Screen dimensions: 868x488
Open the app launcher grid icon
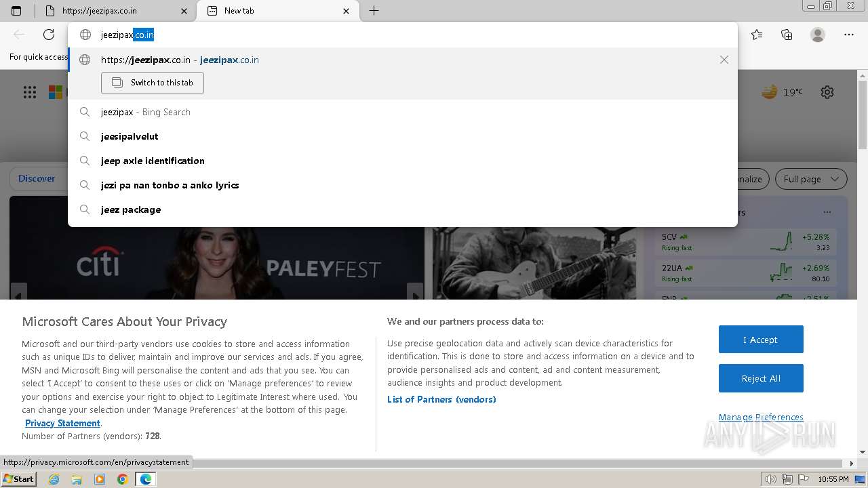pos(30,92)
